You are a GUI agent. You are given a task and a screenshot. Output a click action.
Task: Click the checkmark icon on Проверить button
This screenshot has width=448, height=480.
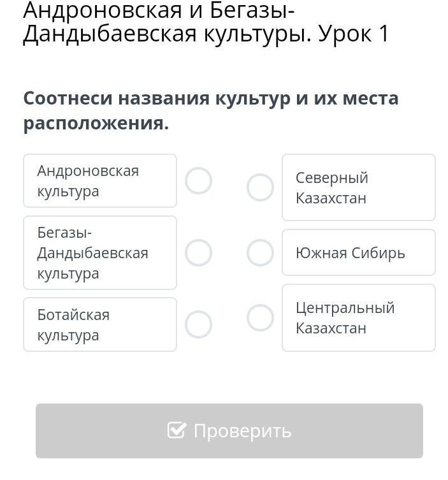(177, 430)
